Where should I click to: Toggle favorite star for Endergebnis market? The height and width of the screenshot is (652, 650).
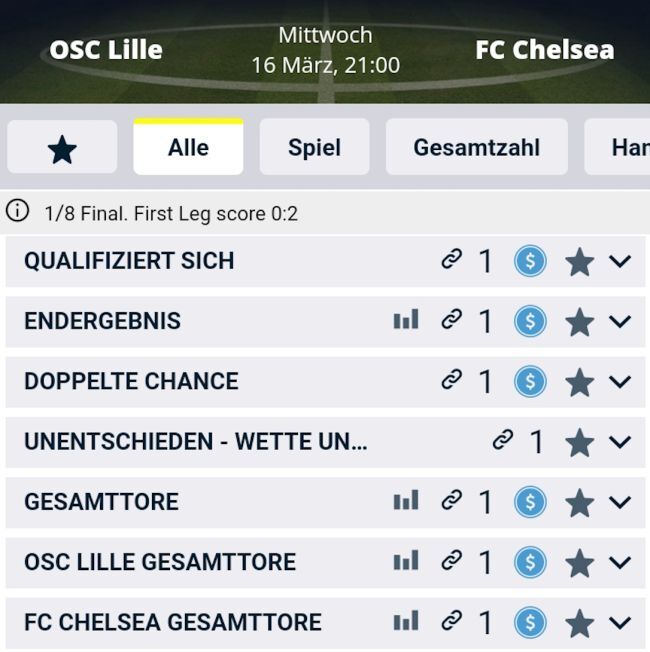[579, 322]
